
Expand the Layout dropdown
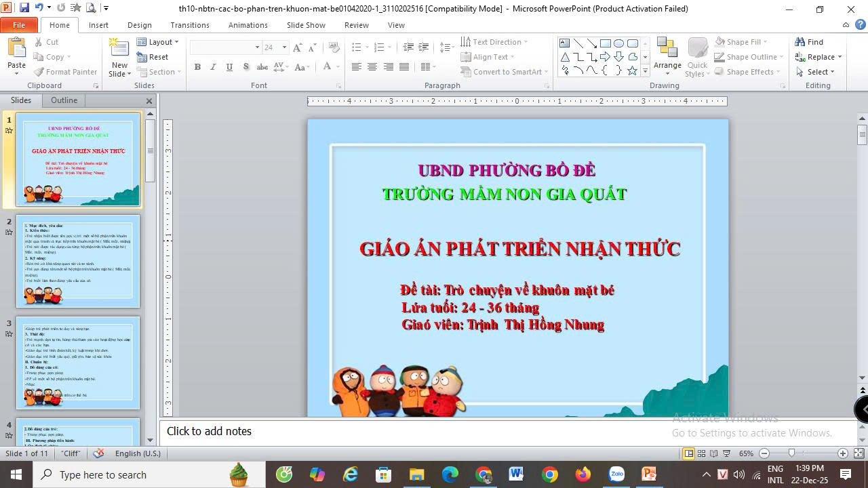[x=158, y=42]
